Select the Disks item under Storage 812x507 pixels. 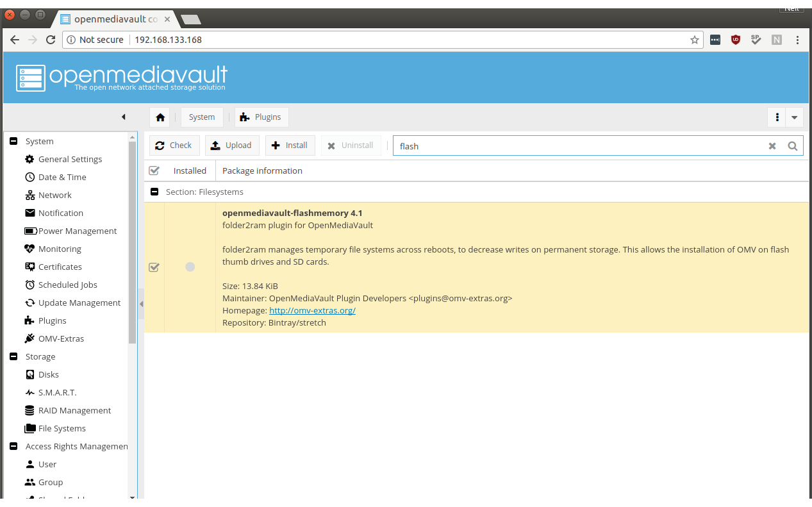click(48, 374)
